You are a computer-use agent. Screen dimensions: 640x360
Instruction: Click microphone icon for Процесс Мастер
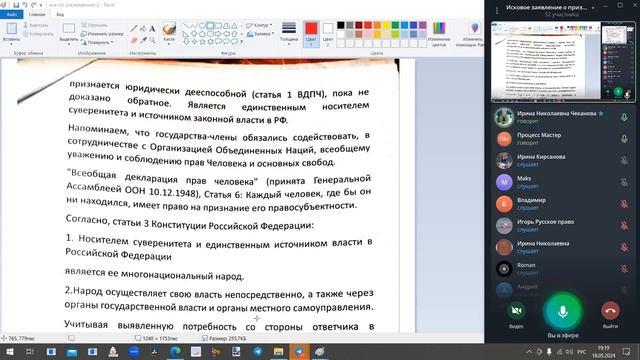624,139
